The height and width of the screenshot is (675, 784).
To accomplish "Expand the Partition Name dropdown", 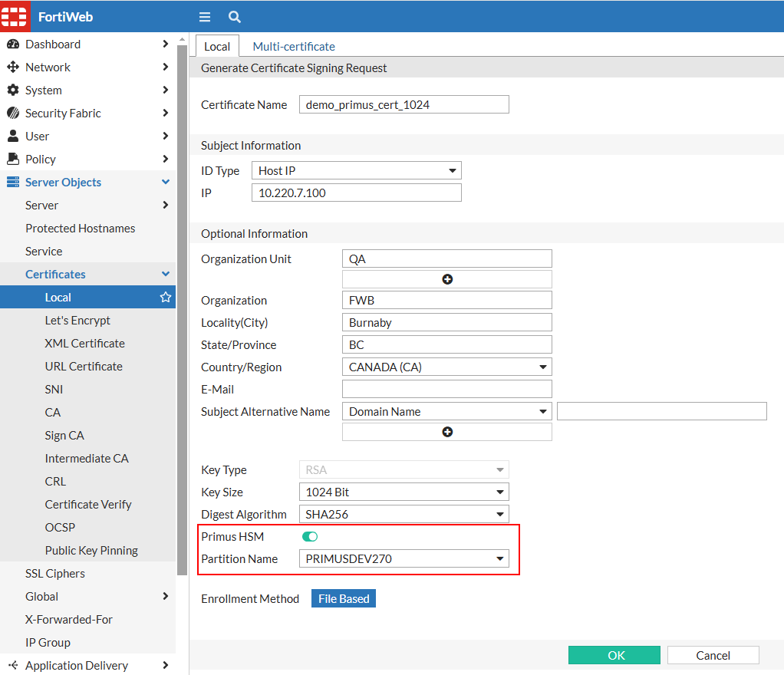I will click(404, 558).
